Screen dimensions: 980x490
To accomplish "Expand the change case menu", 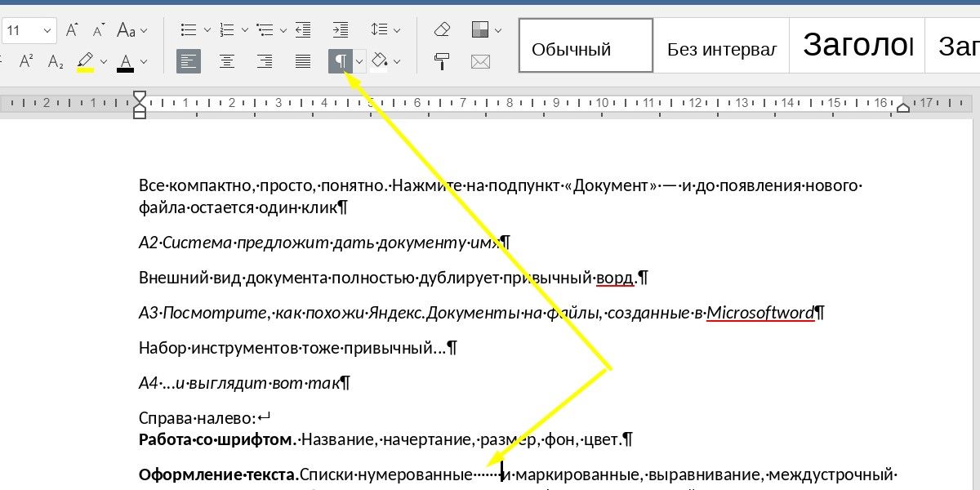I will 144,31.
